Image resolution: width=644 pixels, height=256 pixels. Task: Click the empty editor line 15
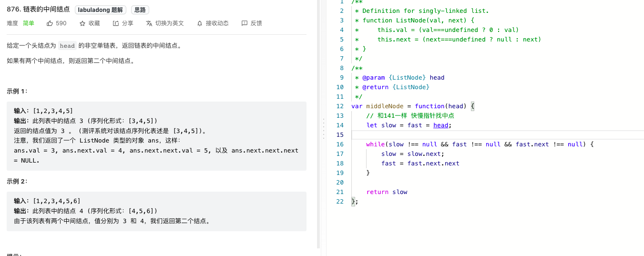point(497,135)
